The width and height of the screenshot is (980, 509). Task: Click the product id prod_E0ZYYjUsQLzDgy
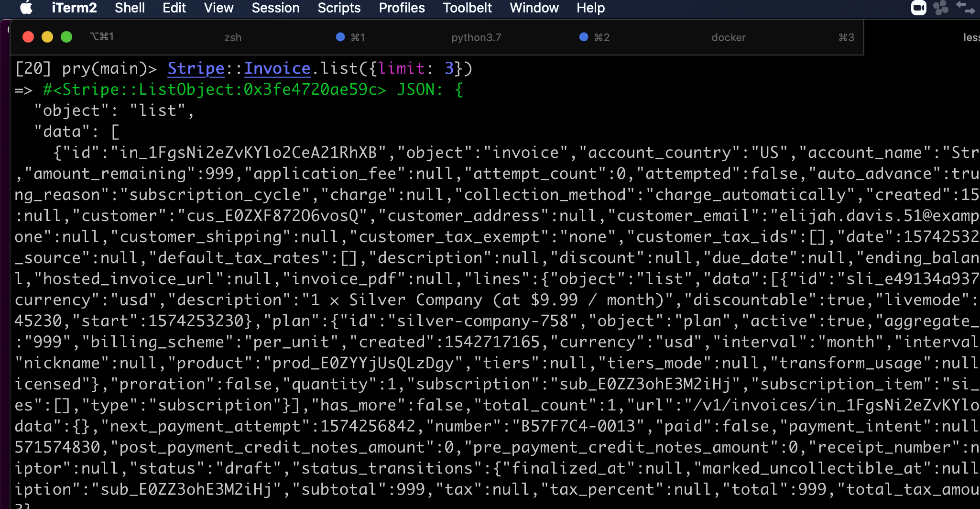(x=363, y=363)
